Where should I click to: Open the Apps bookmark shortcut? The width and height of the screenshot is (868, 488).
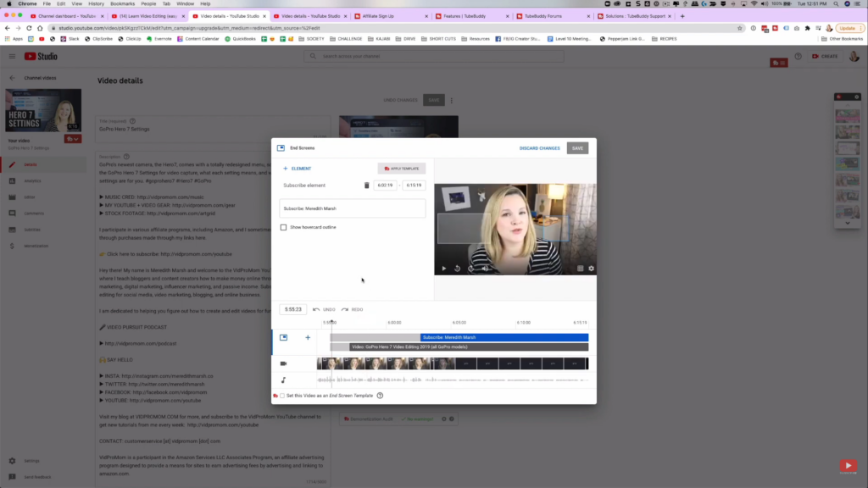click(x=14, y=39)
